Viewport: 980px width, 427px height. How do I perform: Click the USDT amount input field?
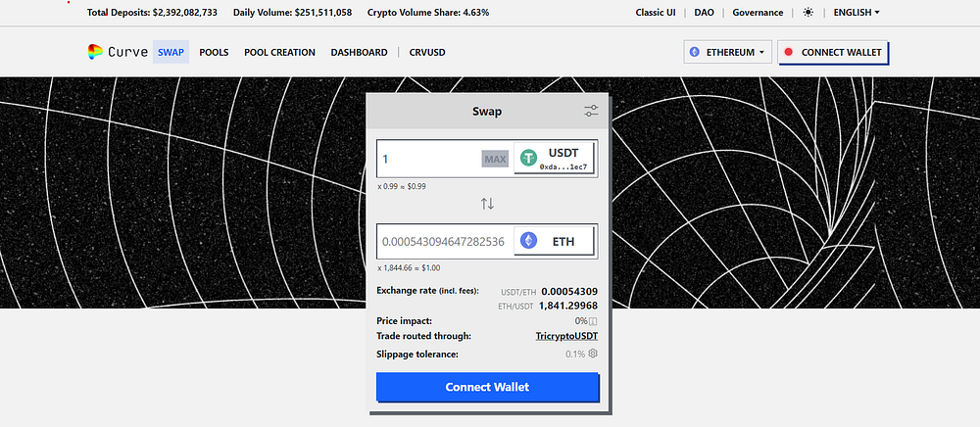click(429, 160)
